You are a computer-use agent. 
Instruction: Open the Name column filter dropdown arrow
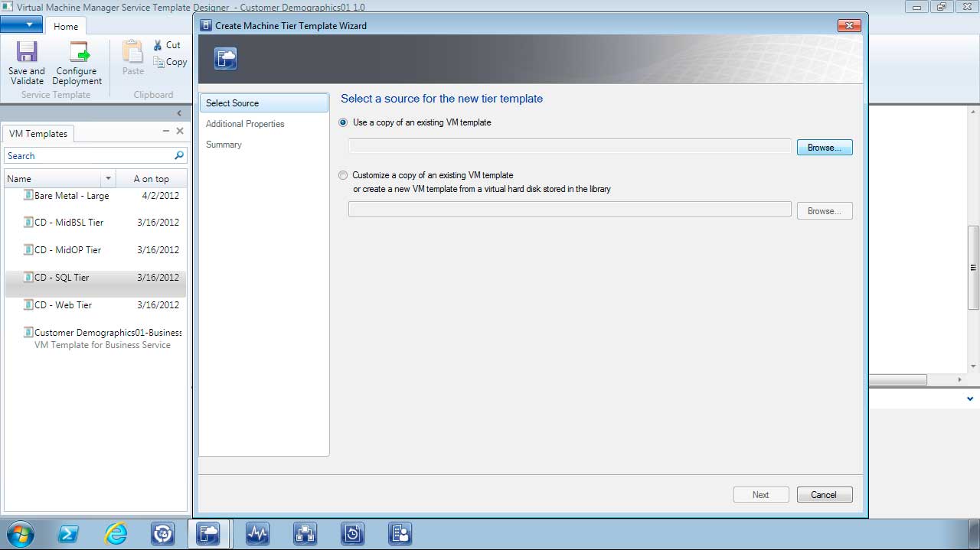[108, 178]
